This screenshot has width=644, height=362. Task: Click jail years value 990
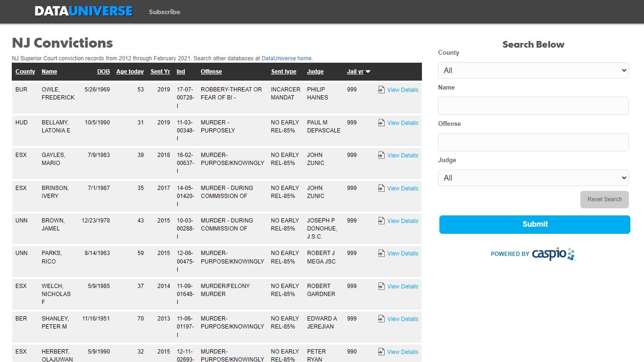(352, 352)
